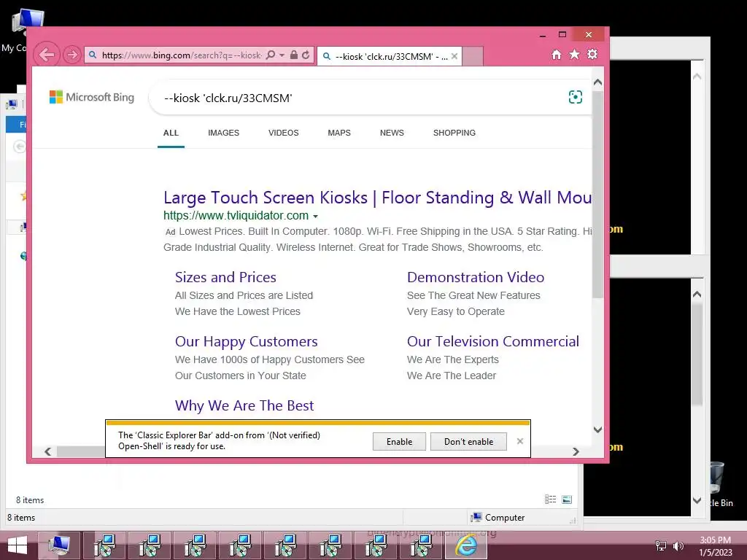Click Enable for Classic Explorer Bar add-on
Screen dimensions: 747x560
click(399, 441)
